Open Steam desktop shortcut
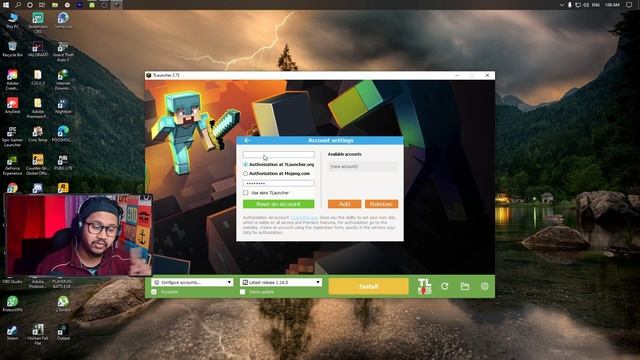This screenshot has width=640, height=360. tap(13, 333)
